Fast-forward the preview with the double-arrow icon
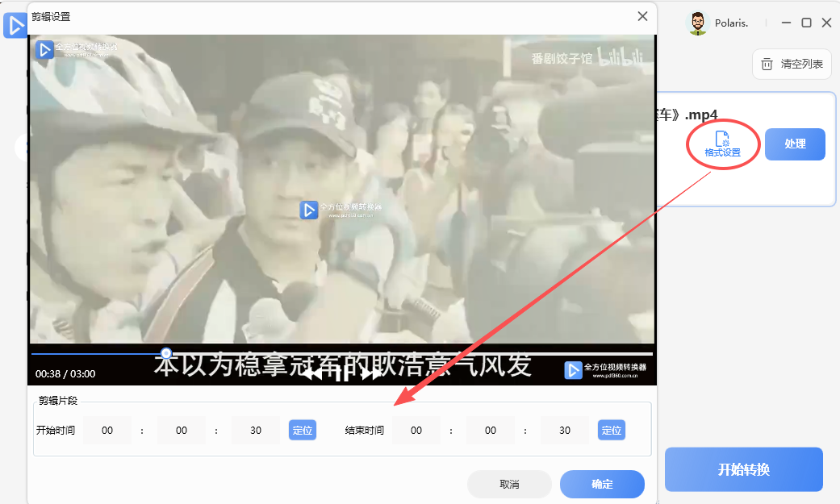 click(371, 373)
